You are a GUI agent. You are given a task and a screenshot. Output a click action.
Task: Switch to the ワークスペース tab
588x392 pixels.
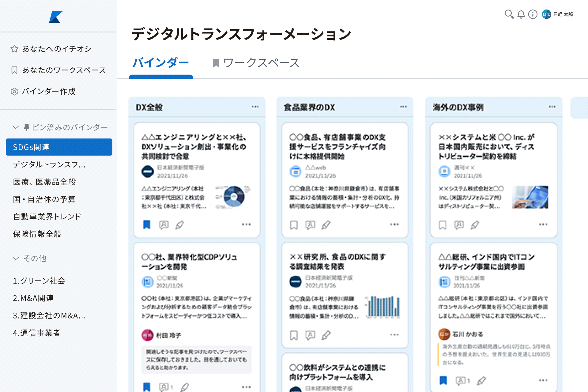256,63
